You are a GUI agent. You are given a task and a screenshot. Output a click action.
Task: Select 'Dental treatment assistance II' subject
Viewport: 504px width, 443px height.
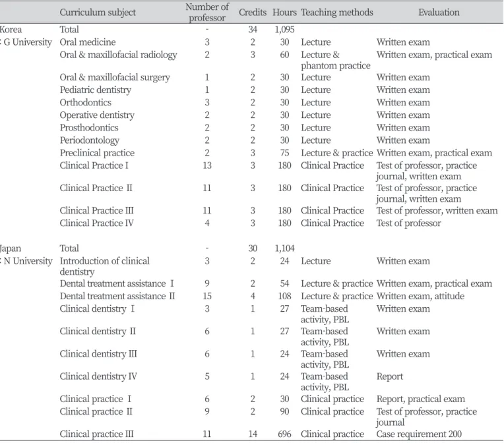pos(117,296)
